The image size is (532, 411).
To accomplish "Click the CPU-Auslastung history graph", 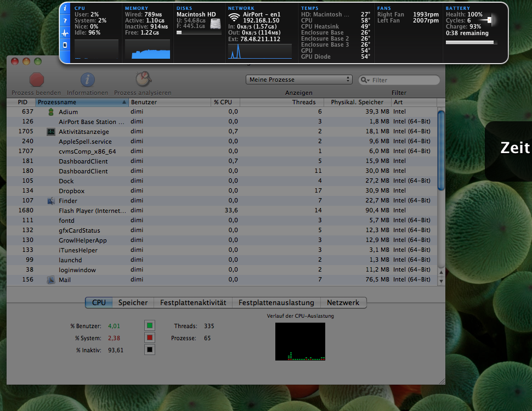I will pos(300,341).
